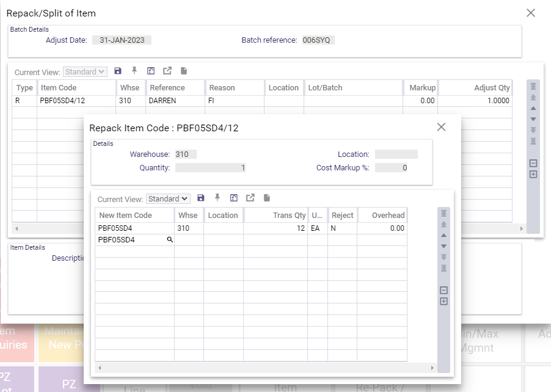Export grid icon in Repack Item Code toolbar
The height and width of the screenshot is (392, 551).
pyautogui.click(x=250, y=198)
